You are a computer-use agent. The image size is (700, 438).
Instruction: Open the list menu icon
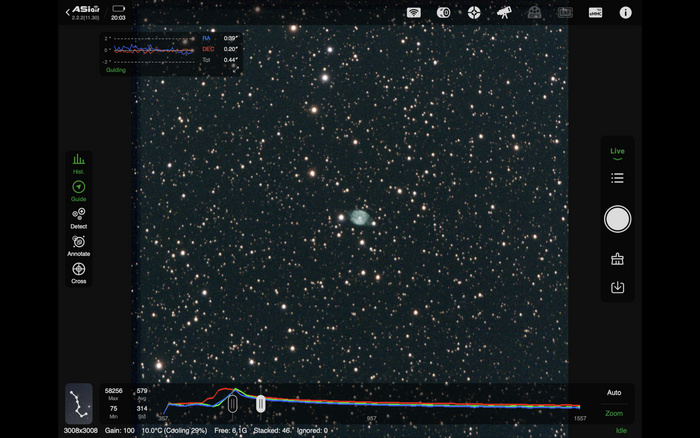(x=617, y=178)
